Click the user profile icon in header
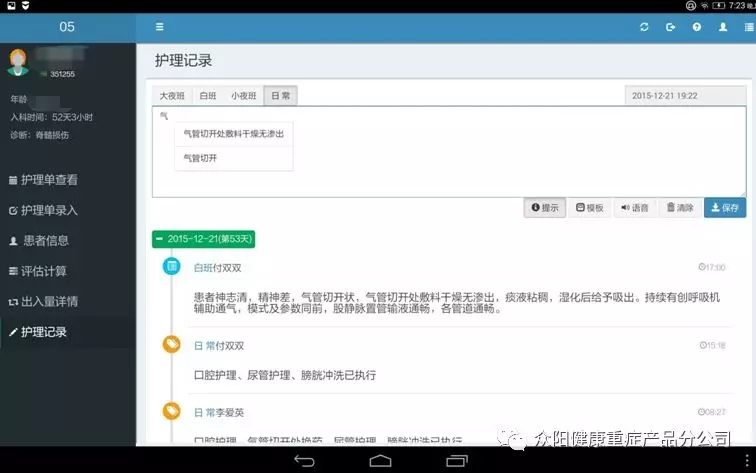 coord(722,27)
